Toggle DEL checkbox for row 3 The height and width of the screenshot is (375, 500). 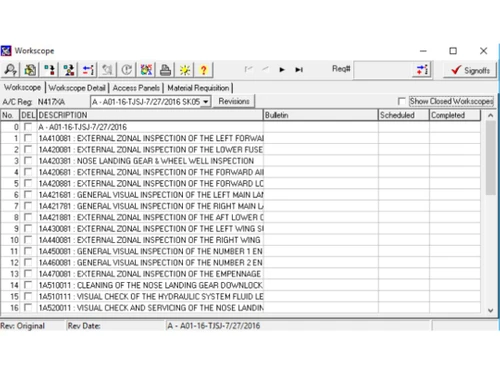[28, 161]
